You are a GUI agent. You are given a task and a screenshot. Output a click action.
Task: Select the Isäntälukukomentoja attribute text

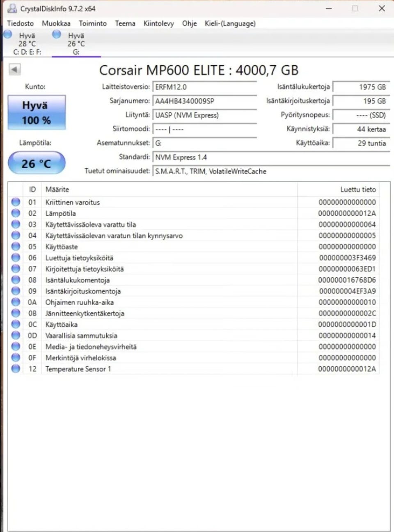[x=78, y=280]
